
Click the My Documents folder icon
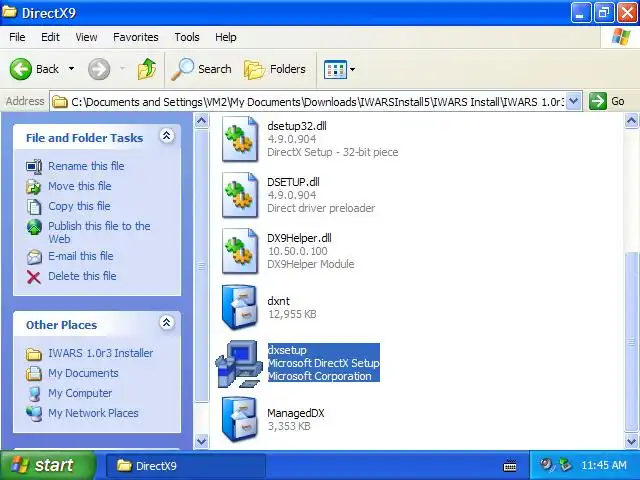click(x=33, y=373)
